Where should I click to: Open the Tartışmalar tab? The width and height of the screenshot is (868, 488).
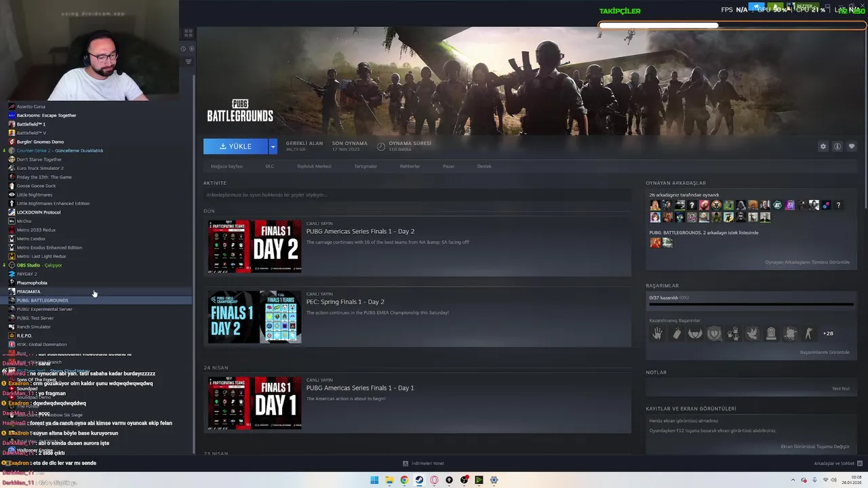[366, 166]
